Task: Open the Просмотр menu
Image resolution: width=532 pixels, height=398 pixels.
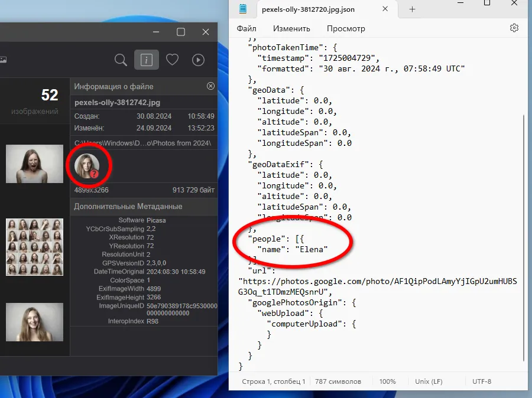Action: (x=346, y=28)
